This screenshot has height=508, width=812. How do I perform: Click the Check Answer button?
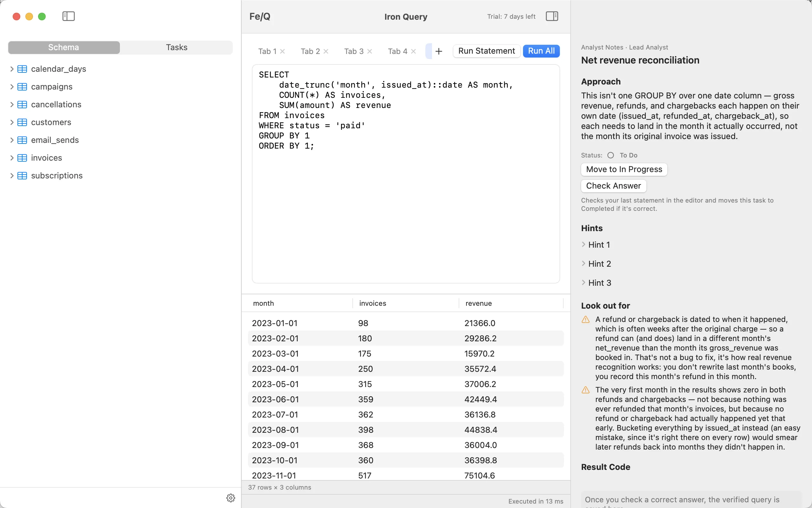[613, 186]
